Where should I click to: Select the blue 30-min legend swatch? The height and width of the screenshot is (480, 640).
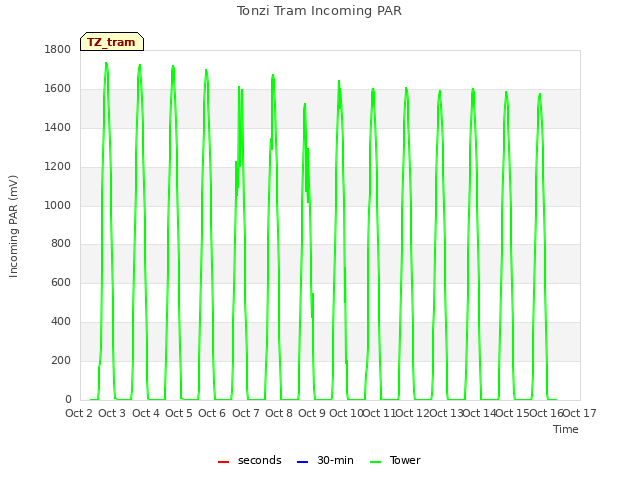[x=302, y=461]
